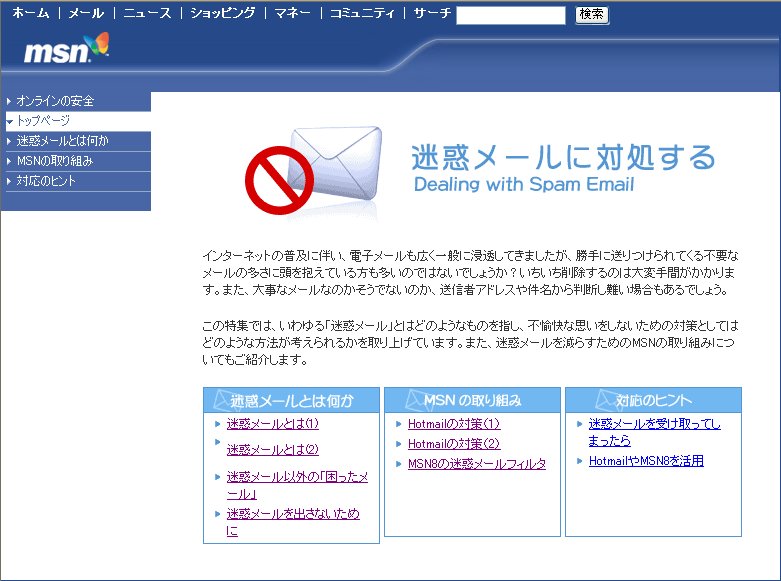The width and height of the screenshot is (781, 581).
Task: Open link 迷惑メールとは(2)
Action: [272, 449]
